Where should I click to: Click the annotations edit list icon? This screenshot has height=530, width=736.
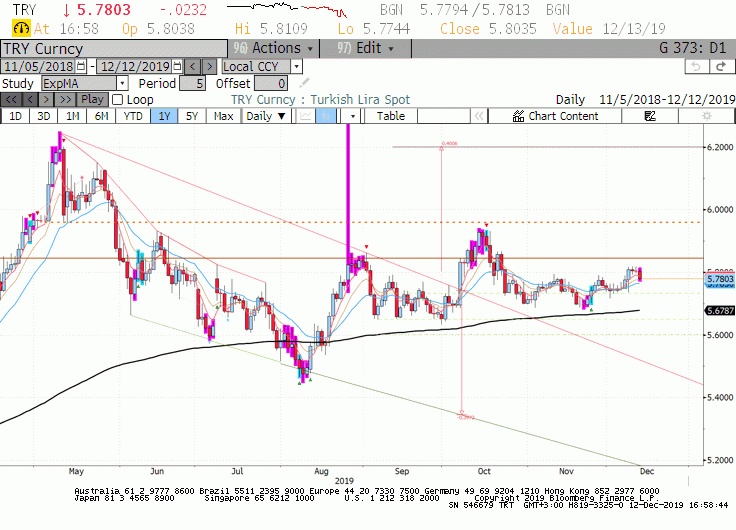650,116
